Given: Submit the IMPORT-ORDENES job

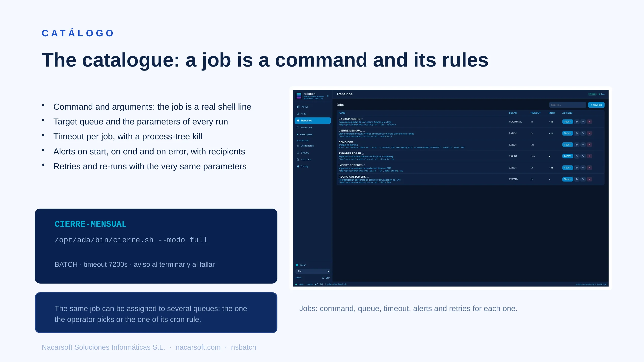Looking at the screenshot, I should 567,168.
